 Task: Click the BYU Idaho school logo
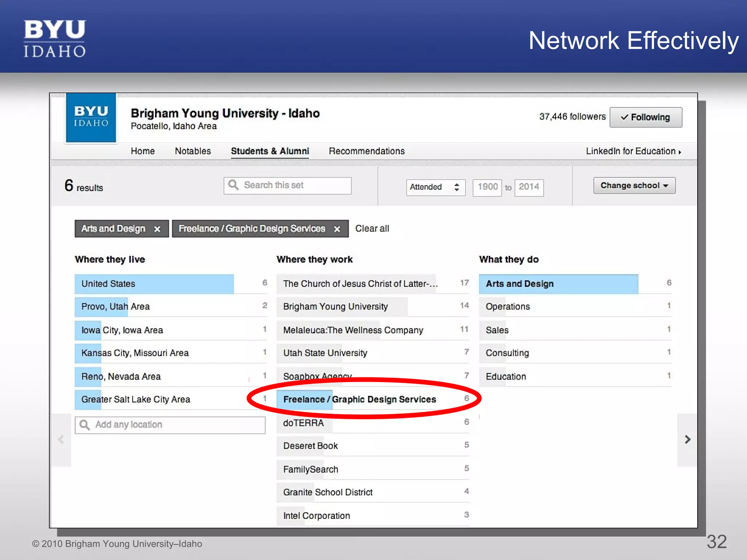91,117
